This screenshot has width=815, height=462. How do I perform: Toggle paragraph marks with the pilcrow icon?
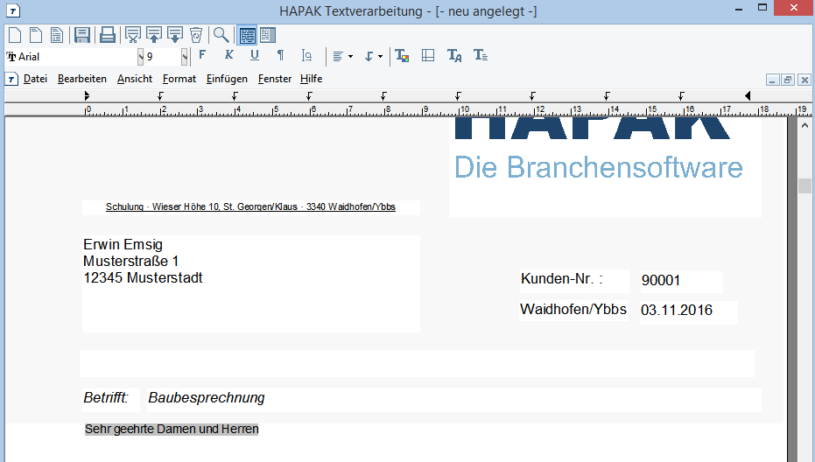(281, 55)
